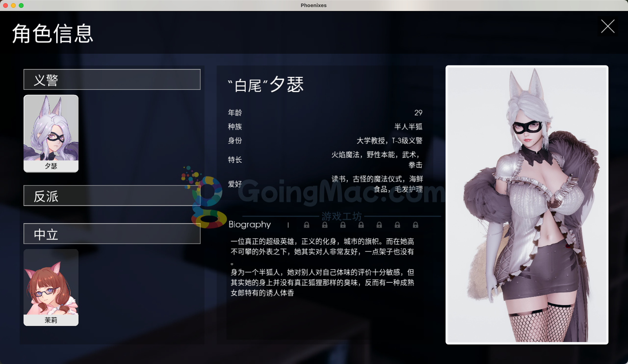Select the 夕瑟 character portrait card
This screenshot has width=628, height=364.
(x=51, y=133)
